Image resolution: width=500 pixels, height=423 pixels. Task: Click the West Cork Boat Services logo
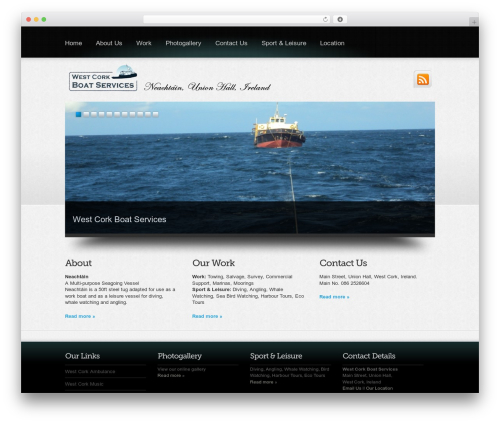point(103,78)
